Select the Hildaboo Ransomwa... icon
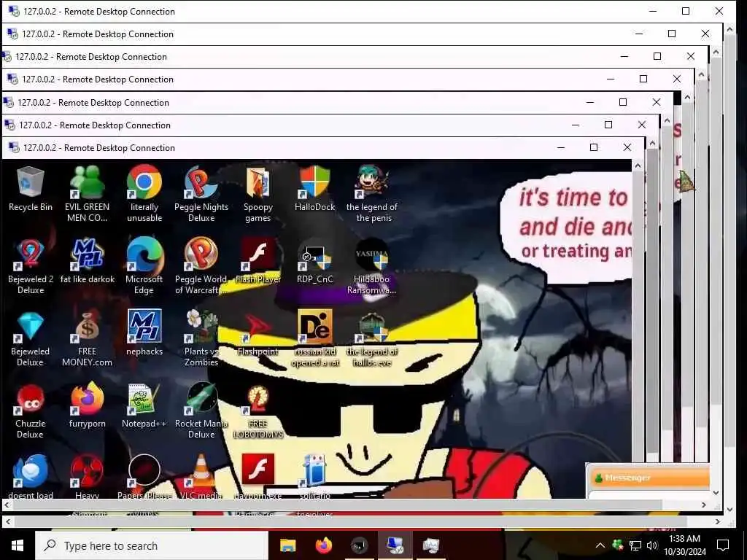This screenshot has height=560, width=747. pos(371,267)
